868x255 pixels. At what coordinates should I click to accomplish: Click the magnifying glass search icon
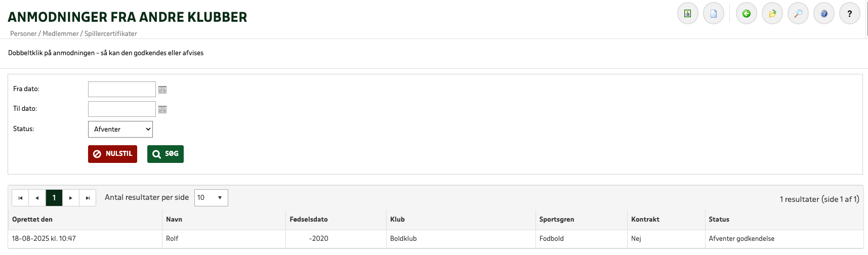pyautogui.click(x=798, y=14)
